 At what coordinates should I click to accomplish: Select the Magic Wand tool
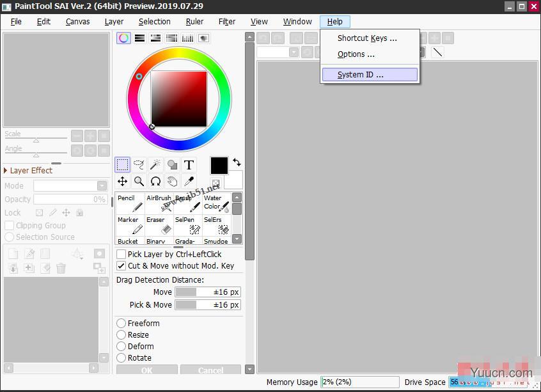tap(155, 165)
